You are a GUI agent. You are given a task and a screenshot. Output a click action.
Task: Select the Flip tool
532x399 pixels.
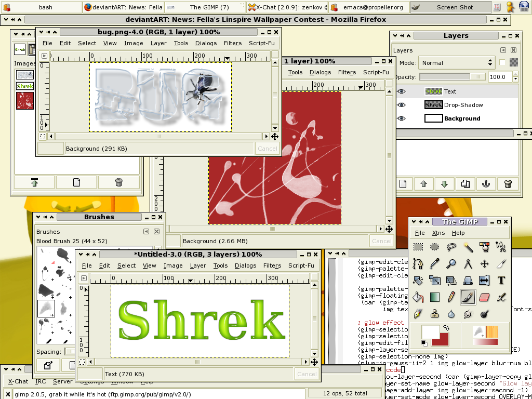pyautogui.click(x=485, y=281)
